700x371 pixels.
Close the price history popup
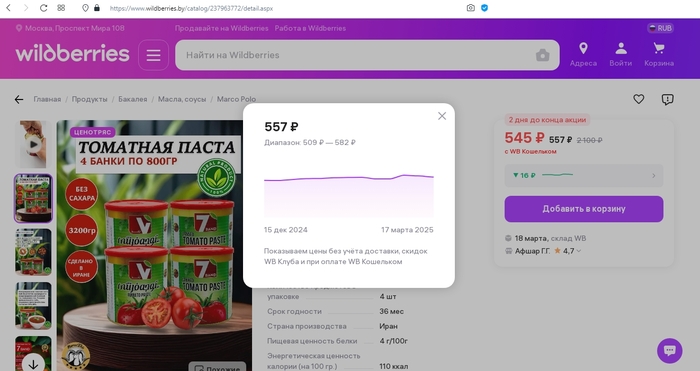click(442, 116)
